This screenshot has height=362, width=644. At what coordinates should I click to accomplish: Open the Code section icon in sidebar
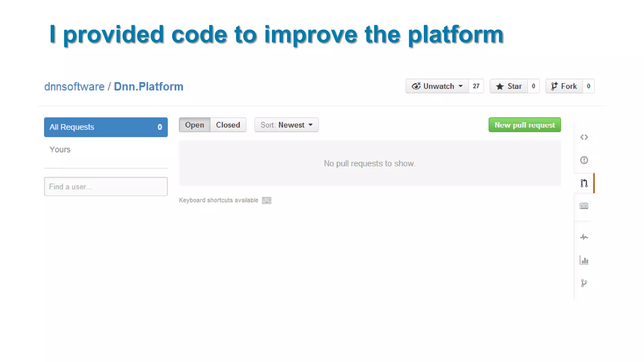(x=584, y=137)
